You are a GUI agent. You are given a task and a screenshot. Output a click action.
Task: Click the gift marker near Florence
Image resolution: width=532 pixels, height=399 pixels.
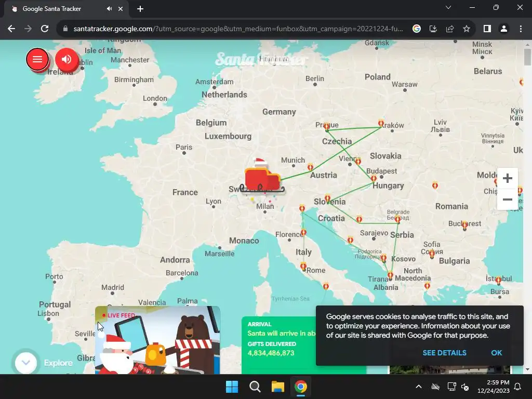[303, 232]
